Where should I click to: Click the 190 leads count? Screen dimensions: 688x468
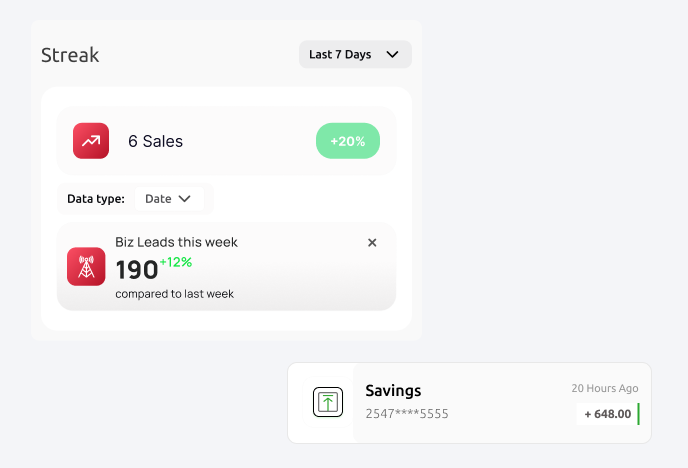pos(136,270)
